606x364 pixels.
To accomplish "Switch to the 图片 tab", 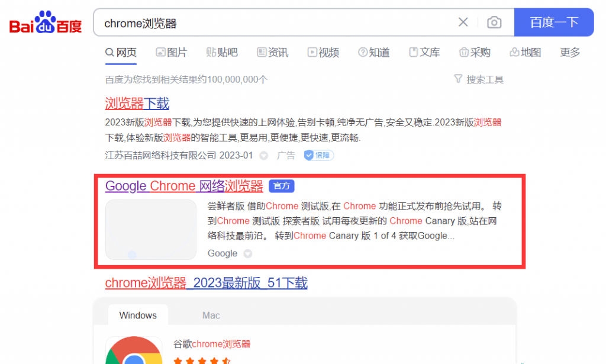I will point(172,53).
